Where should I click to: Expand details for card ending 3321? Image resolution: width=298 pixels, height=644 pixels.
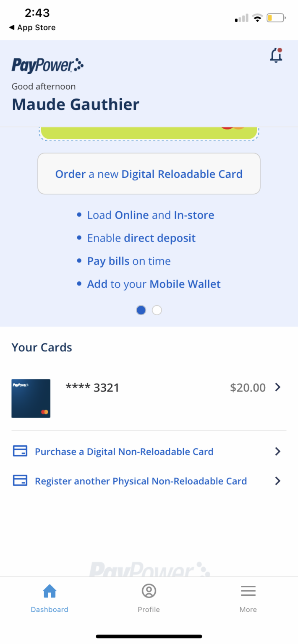(277, 387)
